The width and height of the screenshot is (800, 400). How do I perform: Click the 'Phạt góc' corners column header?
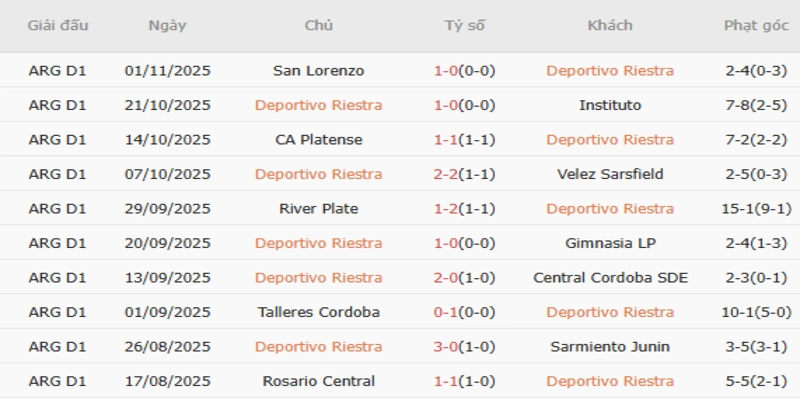coord(756,26)
